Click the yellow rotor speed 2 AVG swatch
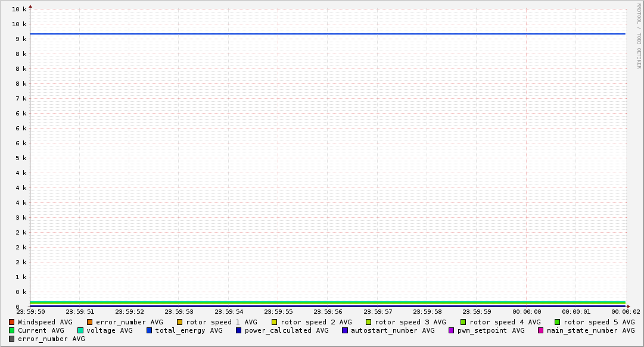The height and width of the screenshot is (347, 644). pos(275,322)
